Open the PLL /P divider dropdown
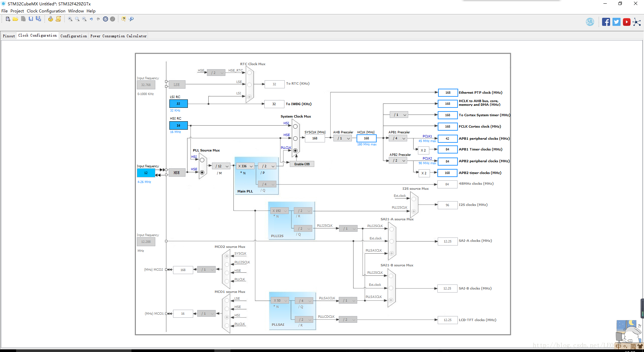644x352 pixels. (x=267, y=166)
